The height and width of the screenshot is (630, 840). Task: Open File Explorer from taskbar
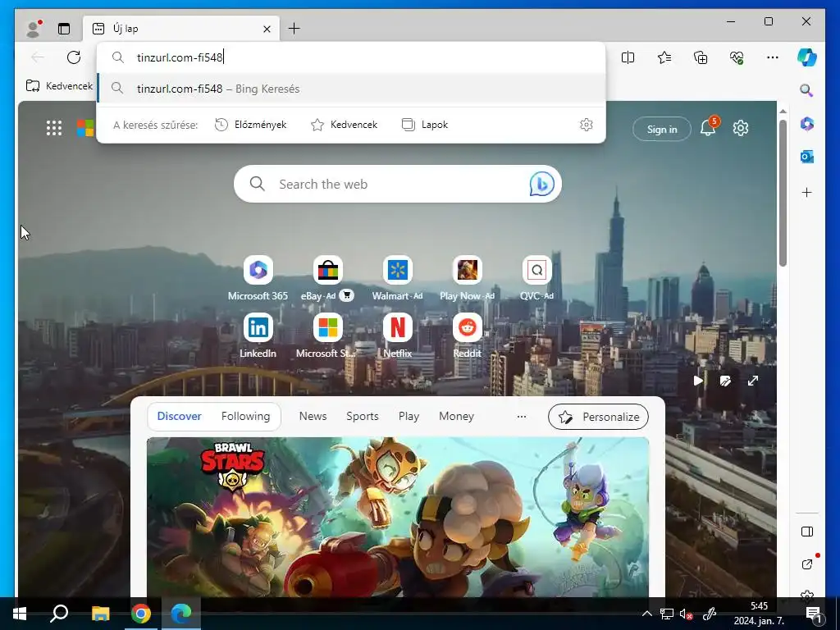coord(100,614)
